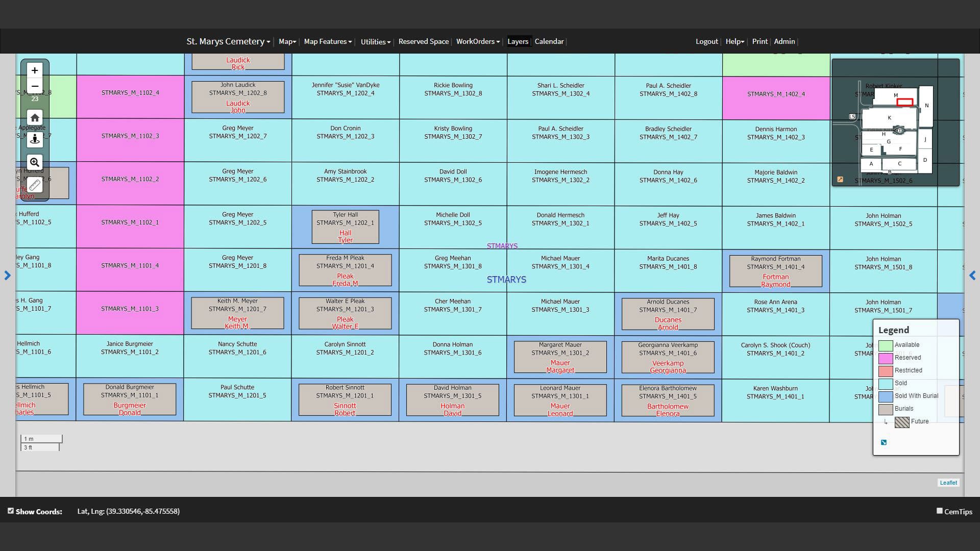Click section A on the minimap
This screenshot has width=980, height=551.
[871, 164]
